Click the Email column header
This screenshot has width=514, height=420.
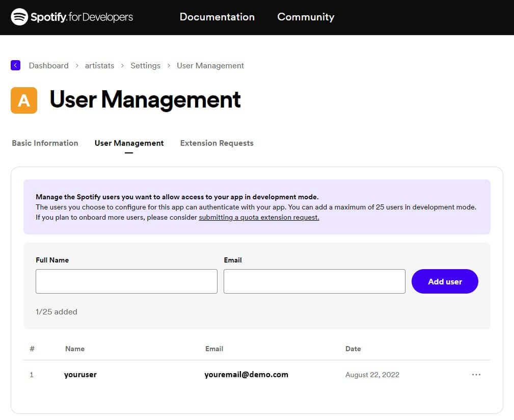[x=214, y=349]
